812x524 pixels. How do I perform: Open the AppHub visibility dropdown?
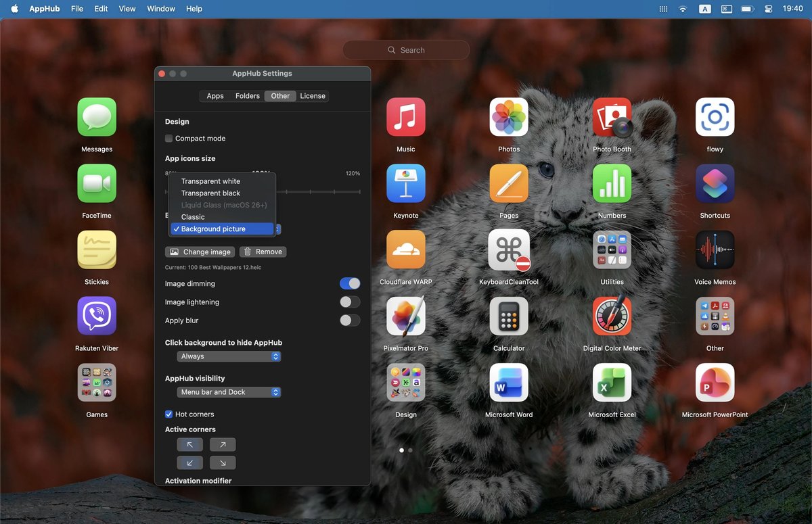click(x=229, y=391)
